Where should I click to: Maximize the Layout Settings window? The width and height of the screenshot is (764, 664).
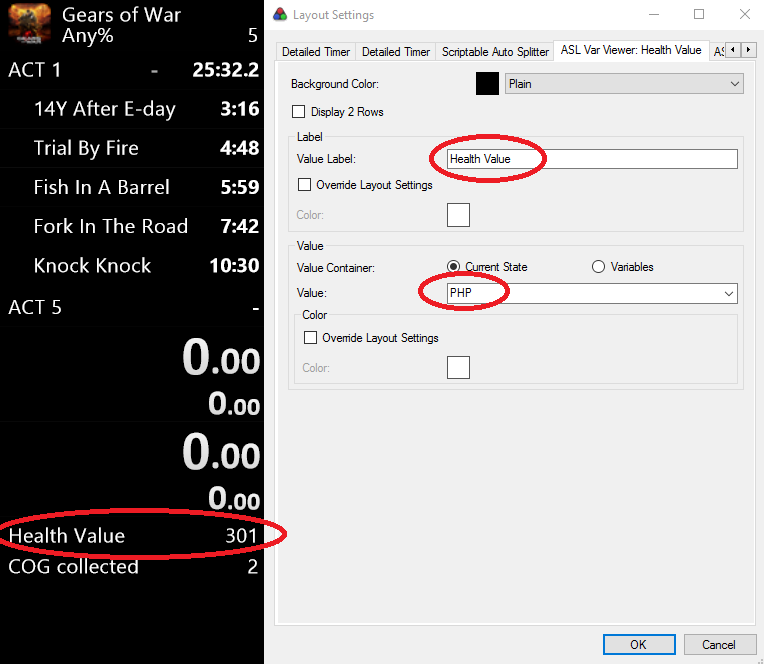(699, 14)
